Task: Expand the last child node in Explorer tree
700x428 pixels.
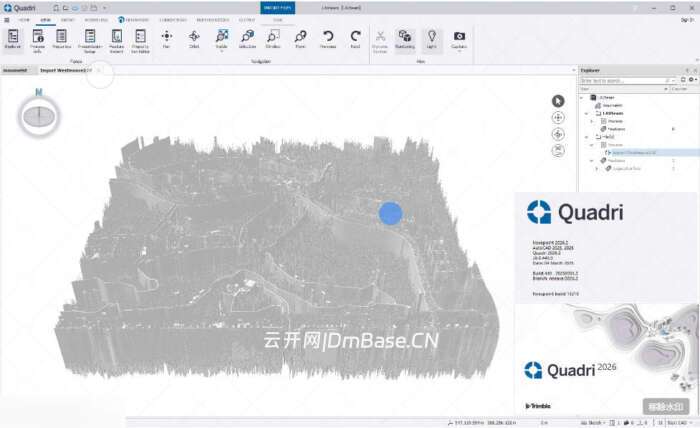Action: 597,169
